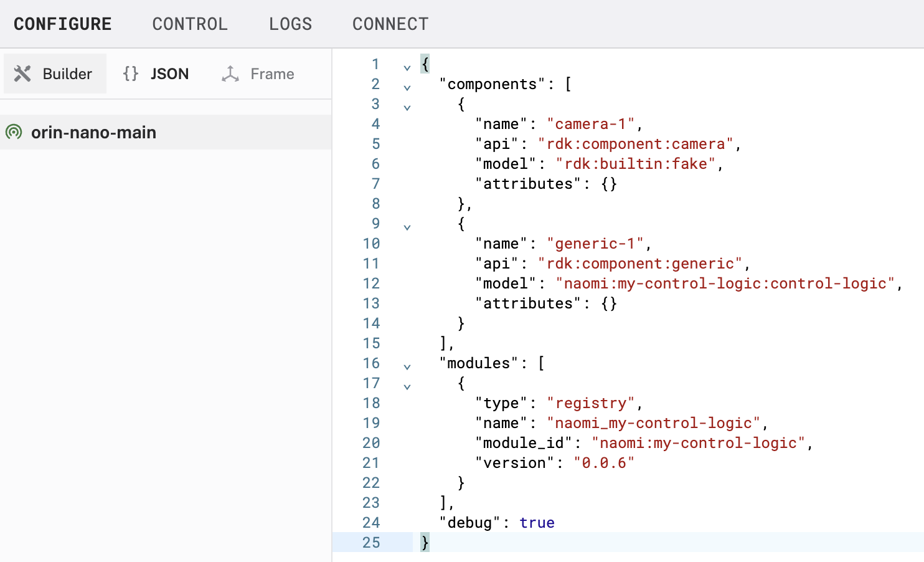Screen dimensions: 924x562
Task: Click the "naomi:my-control-logic:control-logic" model value
Action: click(725, 283)
